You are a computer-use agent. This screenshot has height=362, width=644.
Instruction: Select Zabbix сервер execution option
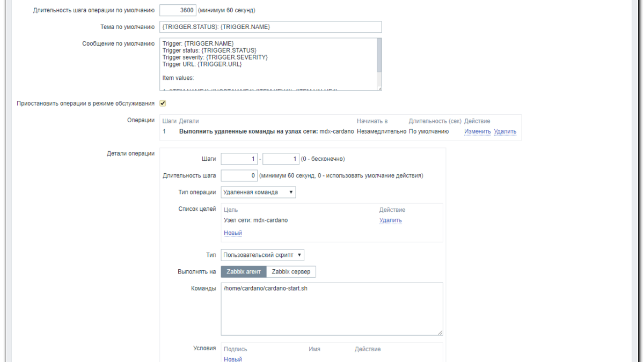point(291,272)
